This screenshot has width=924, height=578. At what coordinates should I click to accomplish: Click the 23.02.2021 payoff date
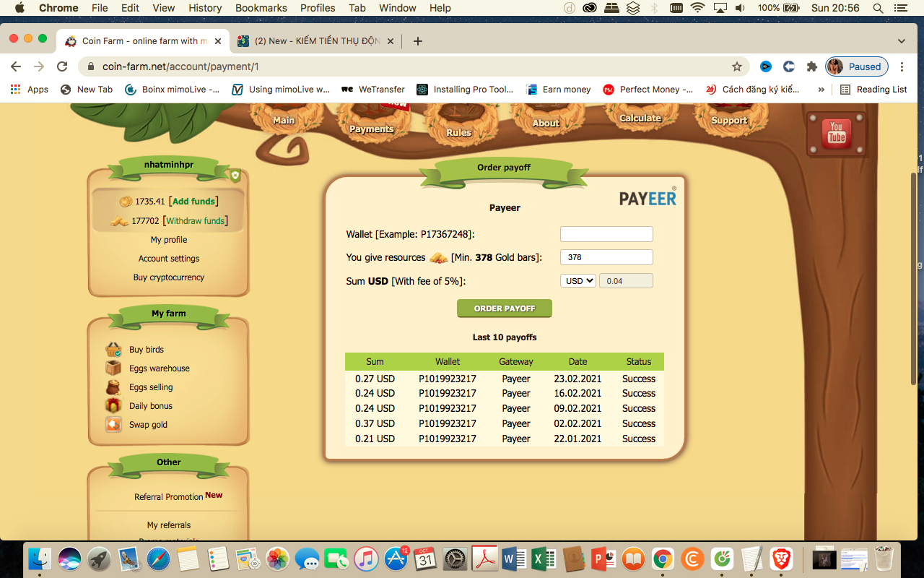pyautogui.click(x=577, y=379)
